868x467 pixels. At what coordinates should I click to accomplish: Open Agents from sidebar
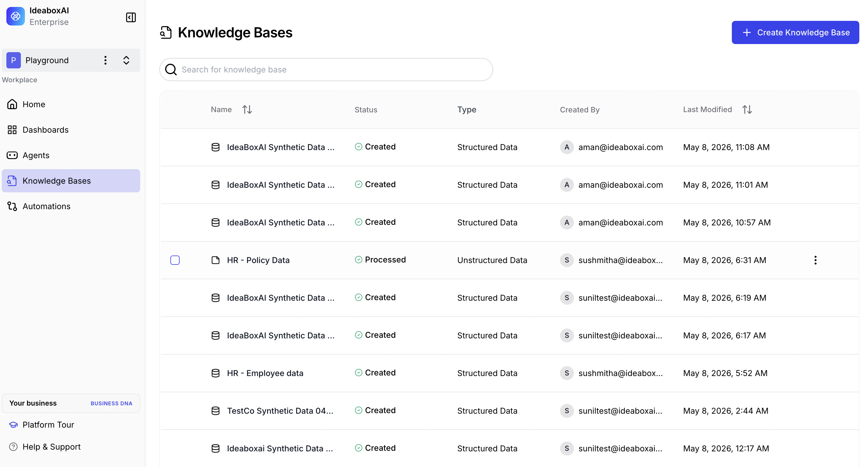[71, 155]
